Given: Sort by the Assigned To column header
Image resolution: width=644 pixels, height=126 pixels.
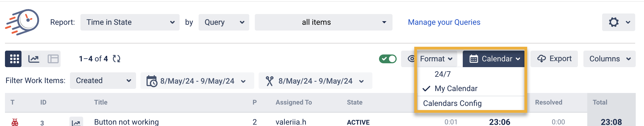Looking at the screenshot, I should coord(294,102).
